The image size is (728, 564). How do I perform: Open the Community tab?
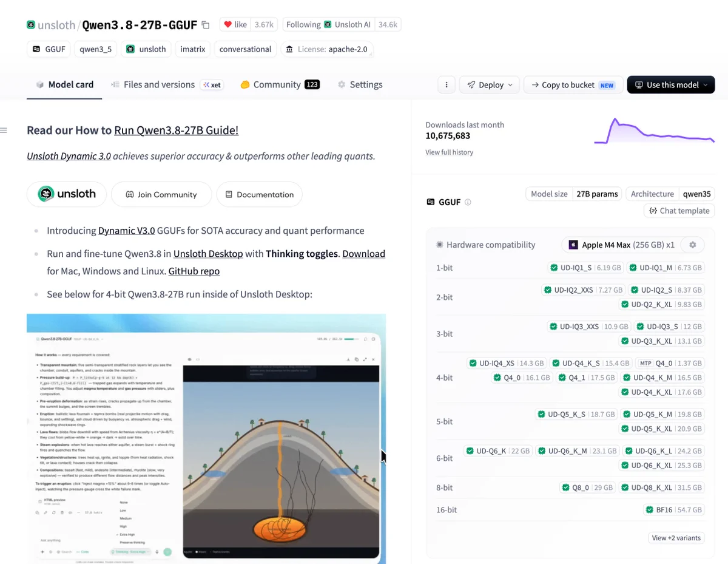280,84
